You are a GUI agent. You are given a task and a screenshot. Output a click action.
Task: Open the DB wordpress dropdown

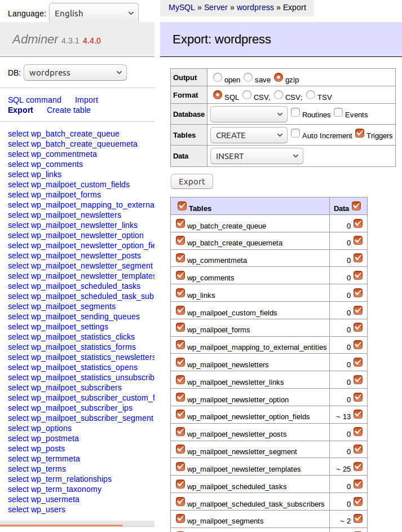(75, 73)
